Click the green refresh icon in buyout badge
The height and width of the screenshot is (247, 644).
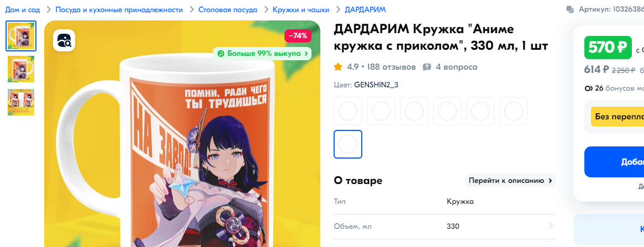point(220,54)
